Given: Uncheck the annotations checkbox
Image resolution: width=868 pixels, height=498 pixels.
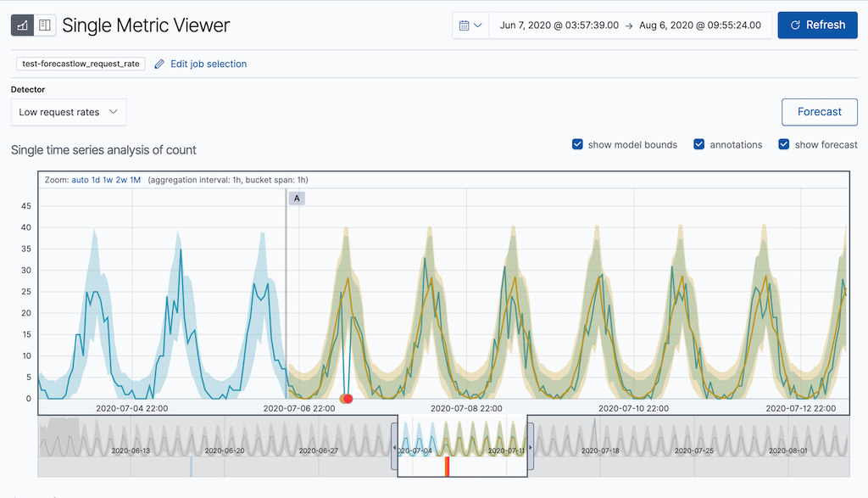Looking at the screenshot, I should [x=698, y=144].
